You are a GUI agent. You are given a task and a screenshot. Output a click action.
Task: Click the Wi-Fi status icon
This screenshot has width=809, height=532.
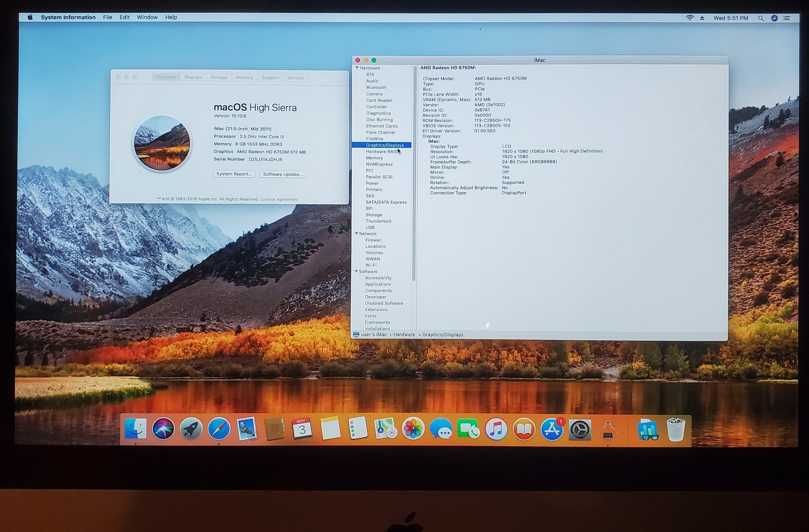[690, 18]
